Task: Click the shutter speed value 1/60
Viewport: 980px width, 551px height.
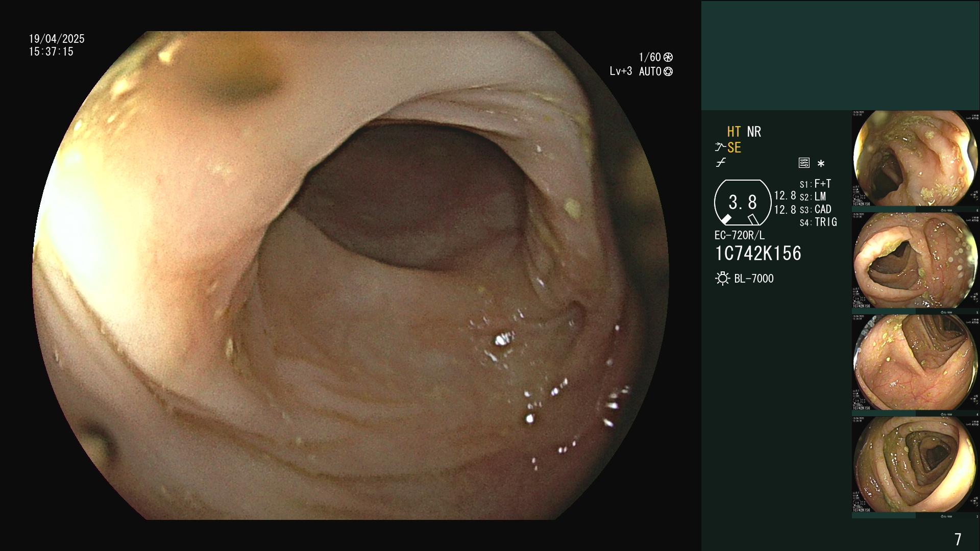Action: 650,57
